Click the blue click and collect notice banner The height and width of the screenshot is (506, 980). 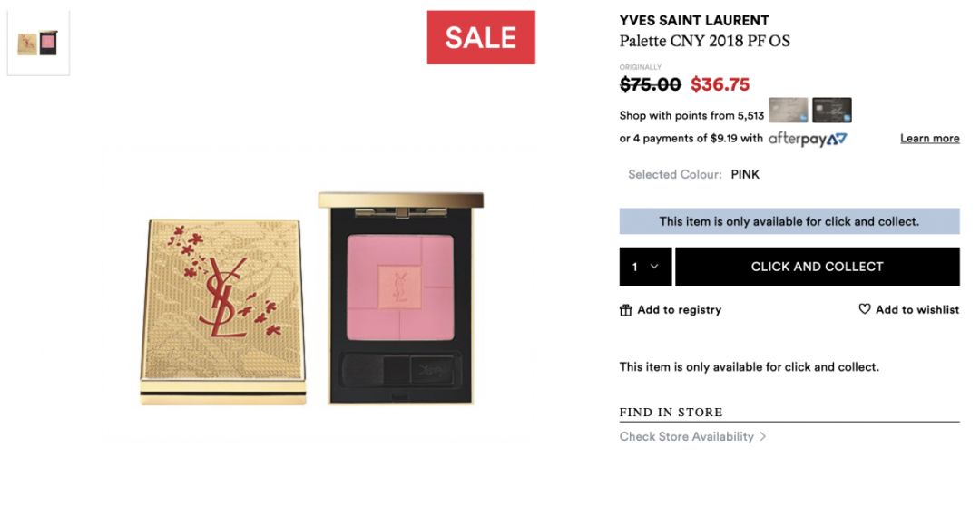click(x=789, y=221)
